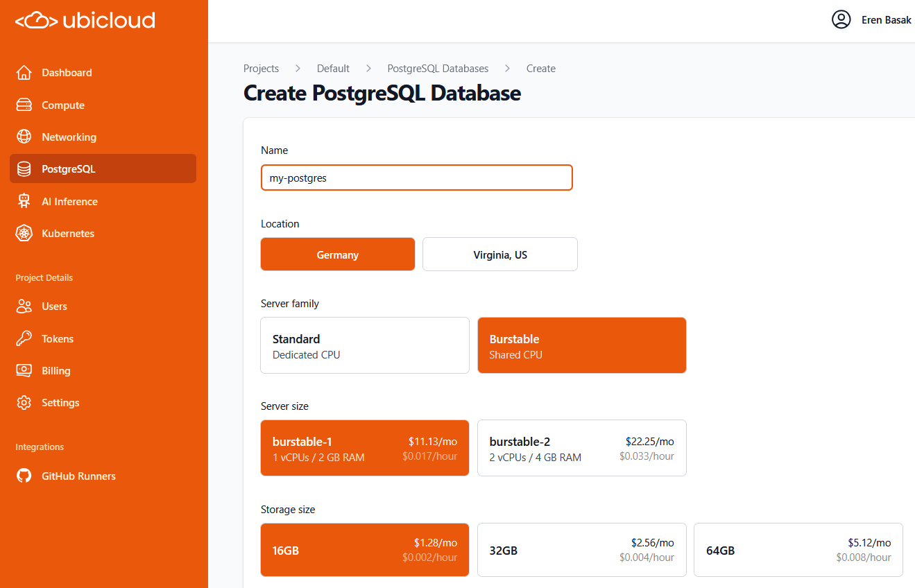The width and height of the screenshot is (915, 588).
Task: Click the Default breadcrumb link
Action: [333, 69]
